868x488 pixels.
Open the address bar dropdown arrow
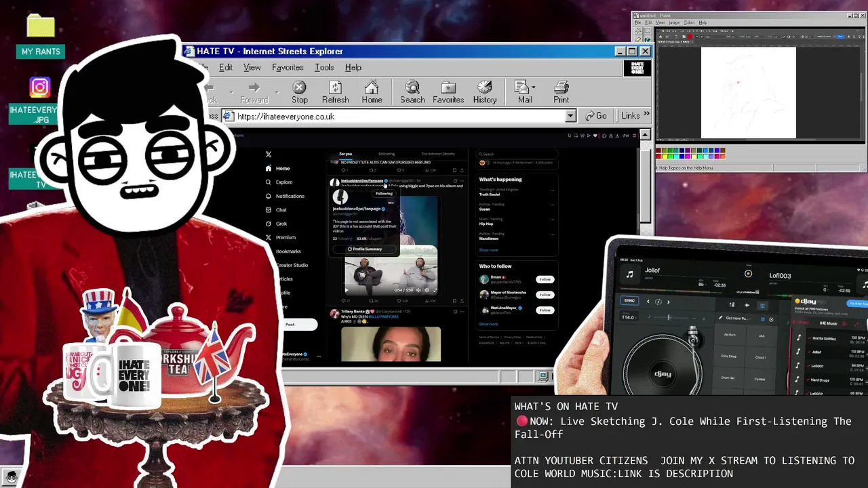coord(570,116)
